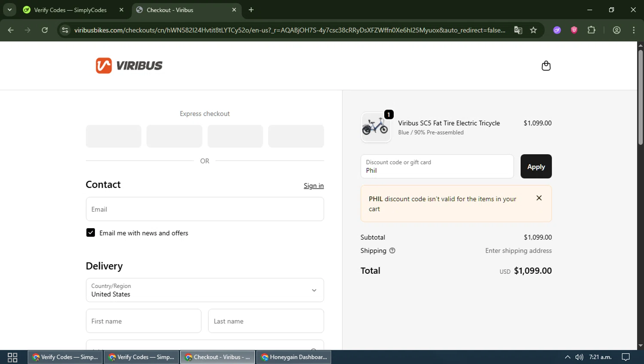Bookmark this page with the star icon
The height and width of the screenshot is (364, 644).
pyautogui.click(x=533, y=30)
